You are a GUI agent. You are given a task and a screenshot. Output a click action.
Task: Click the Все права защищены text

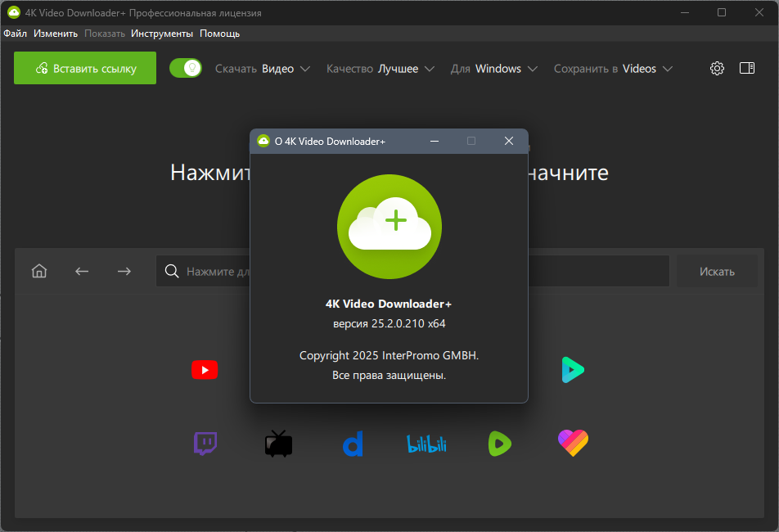pyautogui.click(x=389, y=375)
